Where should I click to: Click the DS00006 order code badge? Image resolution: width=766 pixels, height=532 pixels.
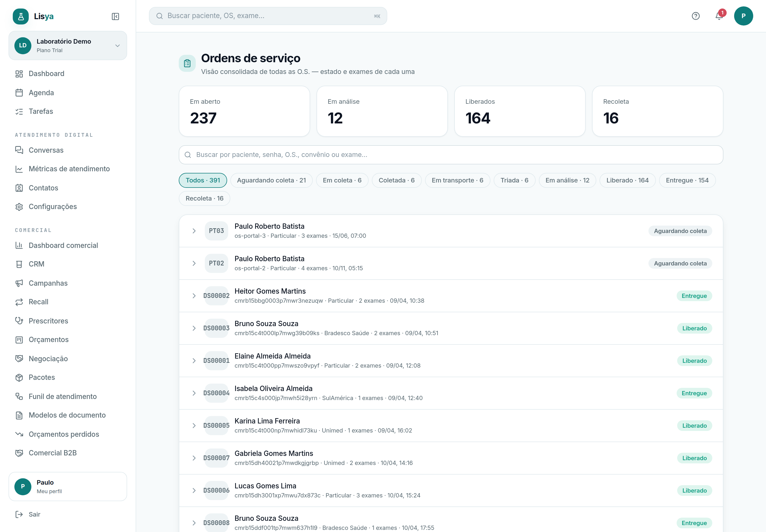click(216, 491)
